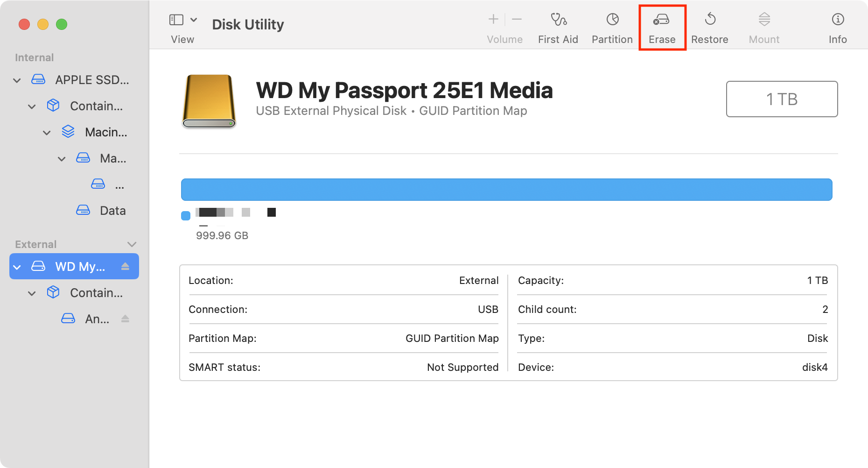868x468 pixels.
Task: Click the Add Volume plus icon
Action: 493,19
